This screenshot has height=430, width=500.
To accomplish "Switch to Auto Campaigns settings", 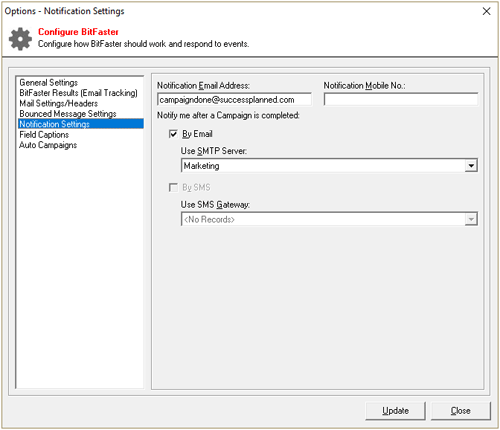I will click(x=48, y=145).
